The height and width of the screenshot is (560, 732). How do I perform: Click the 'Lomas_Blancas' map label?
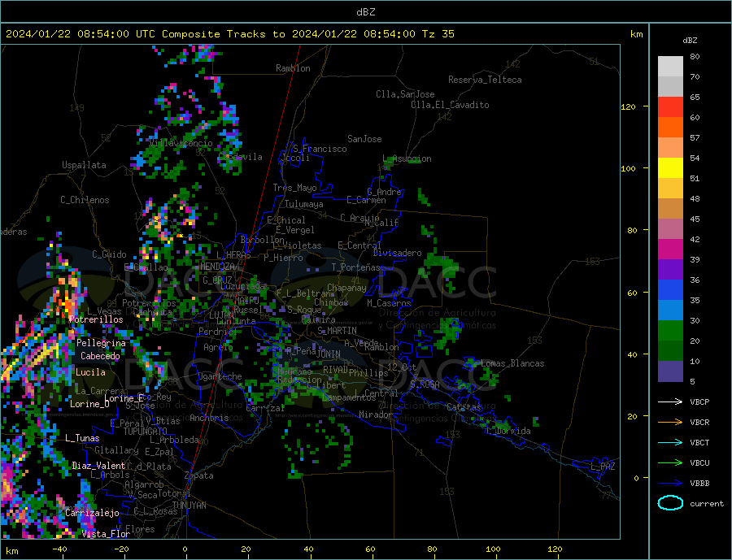[x=512, y=363]
